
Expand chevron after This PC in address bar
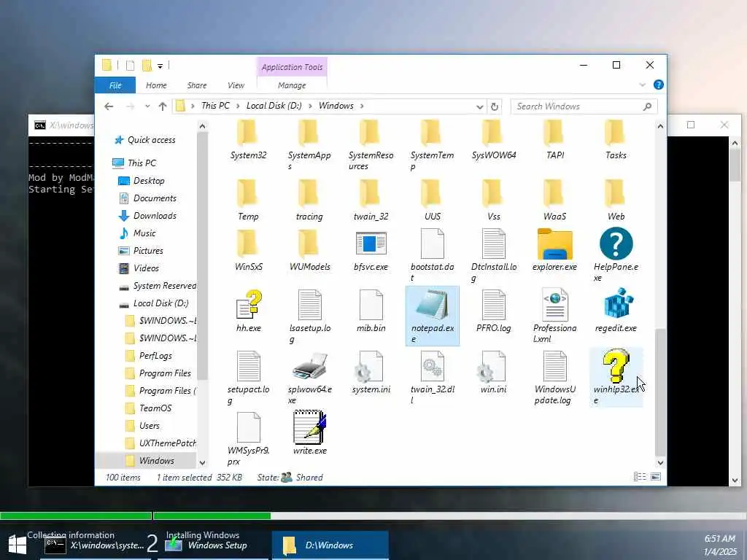[239, 106]
